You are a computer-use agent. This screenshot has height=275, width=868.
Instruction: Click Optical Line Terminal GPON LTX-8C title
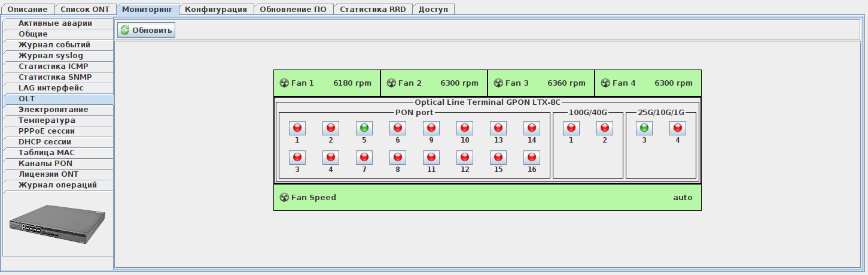[488, 102]
